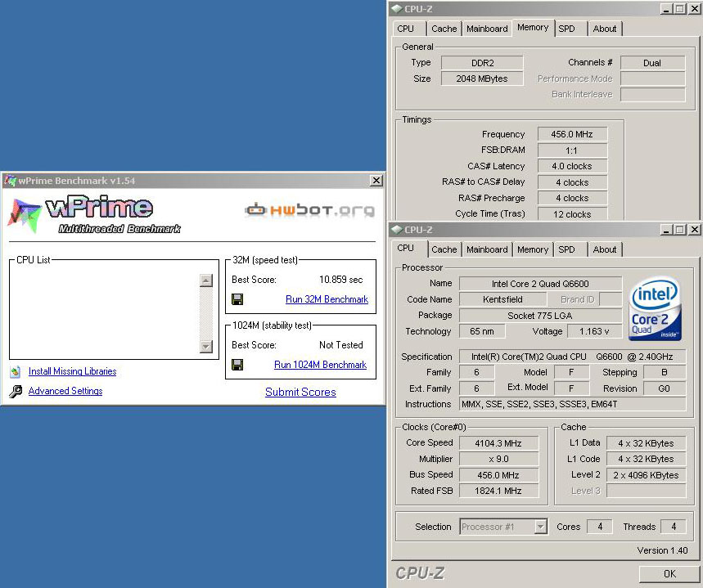
Task: Close the lower CPU-Z CPU window
Action: tap(695, 230)
